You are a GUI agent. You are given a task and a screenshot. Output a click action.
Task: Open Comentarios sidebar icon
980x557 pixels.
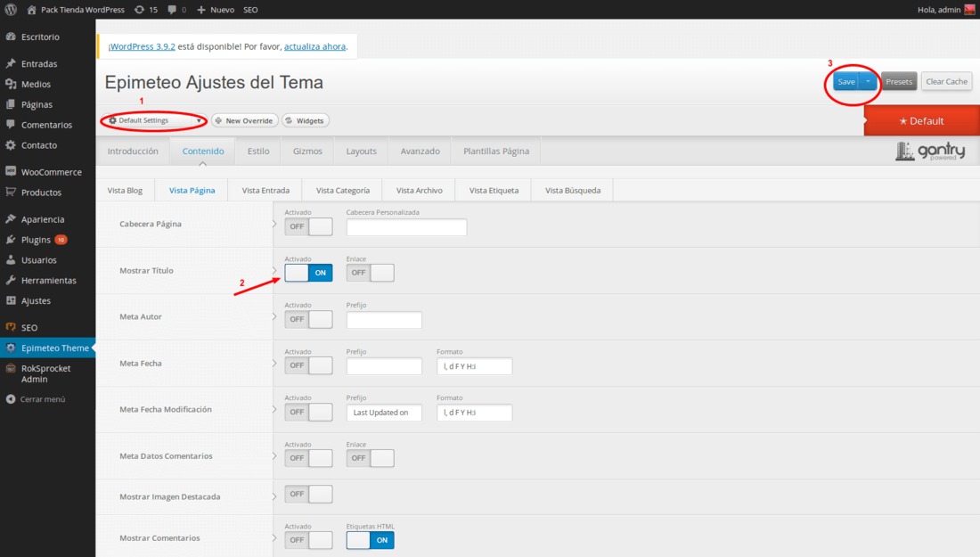[x=11, y=125]
